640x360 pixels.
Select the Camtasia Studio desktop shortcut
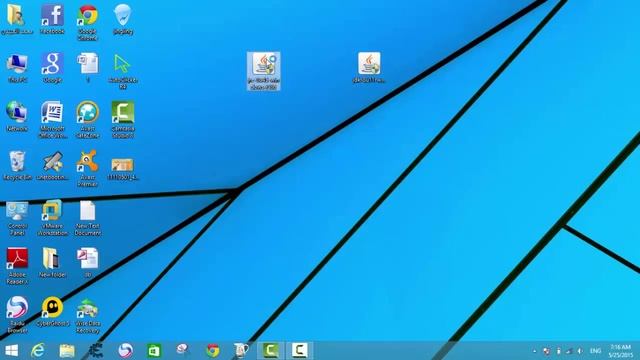[x=123, y=119]
